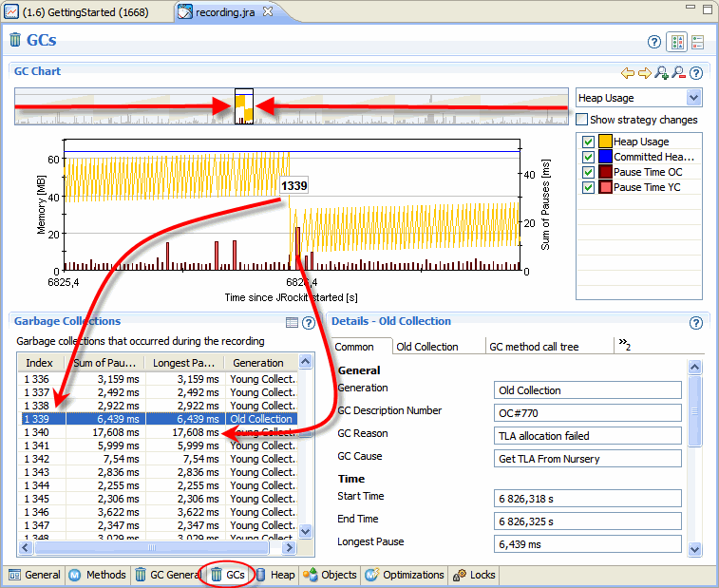Click the Heap Usage yellow color swatch

click(604, 142)
